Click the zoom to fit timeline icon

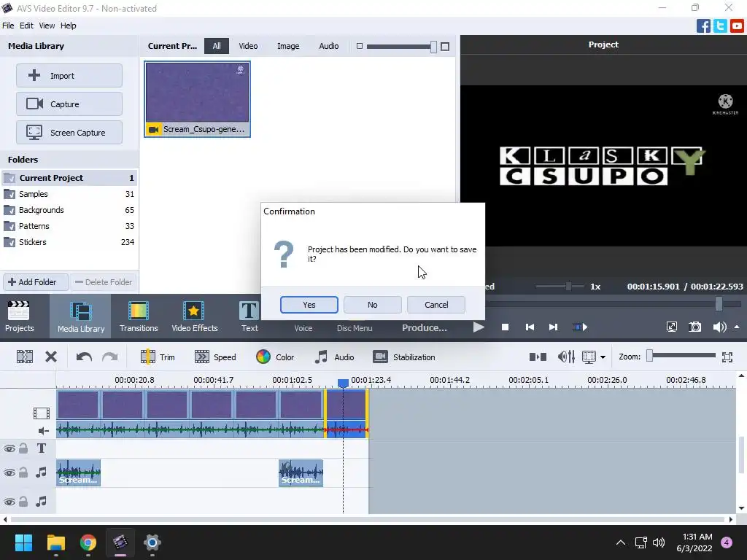click(727, 357)
